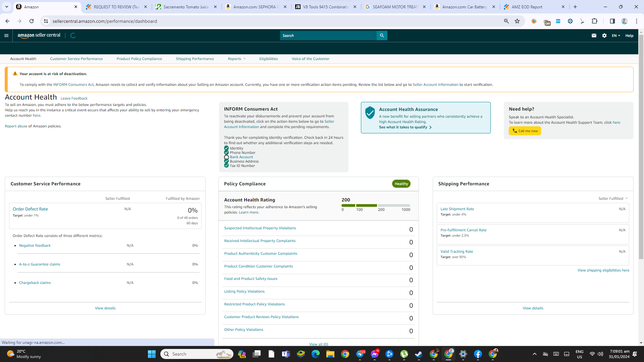Open Suspected Intellectual Property Violations
The image size is (644, 362).
(x=260, y=228)
